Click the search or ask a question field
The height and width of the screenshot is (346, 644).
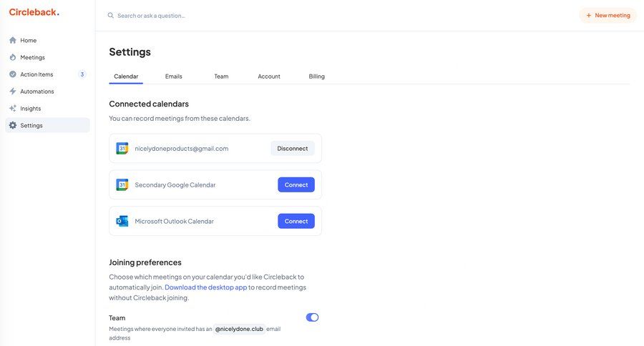coord(215,16)
